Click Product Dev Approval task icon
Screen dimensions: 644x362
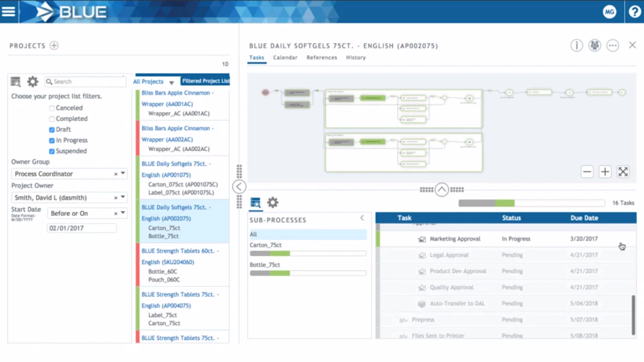click(x=422, y=271)
